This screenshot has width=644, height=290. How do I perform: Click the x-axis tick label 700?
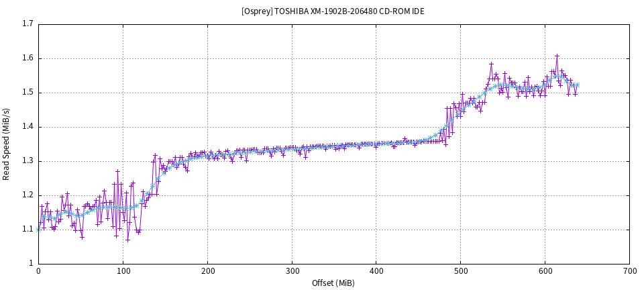(629, 271)
